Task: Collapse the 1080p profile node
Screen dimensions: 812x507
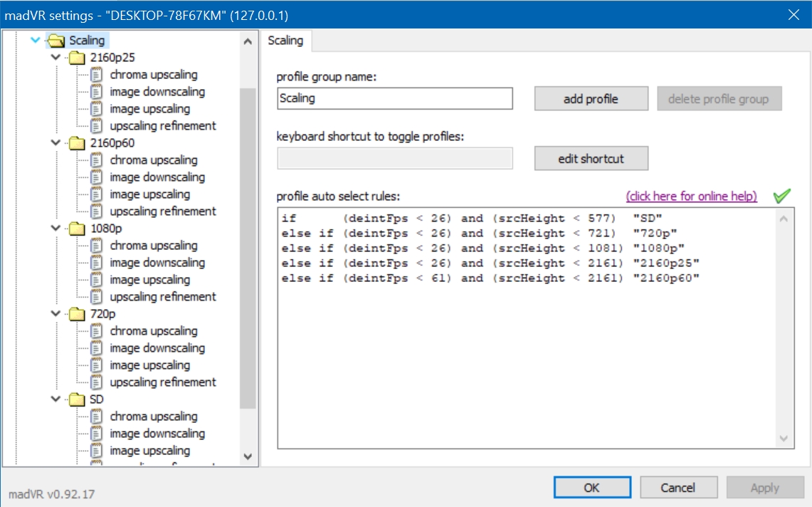Action: coord(56,228)
